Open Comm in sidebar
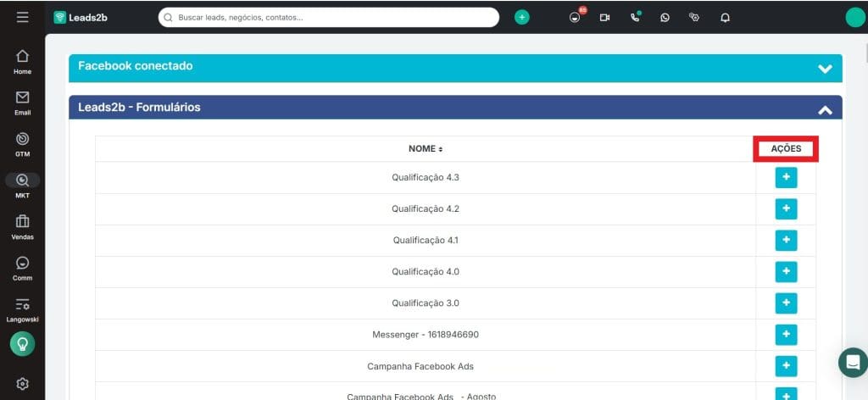This screenshot has height=400, width=868. tap(22, 269)
